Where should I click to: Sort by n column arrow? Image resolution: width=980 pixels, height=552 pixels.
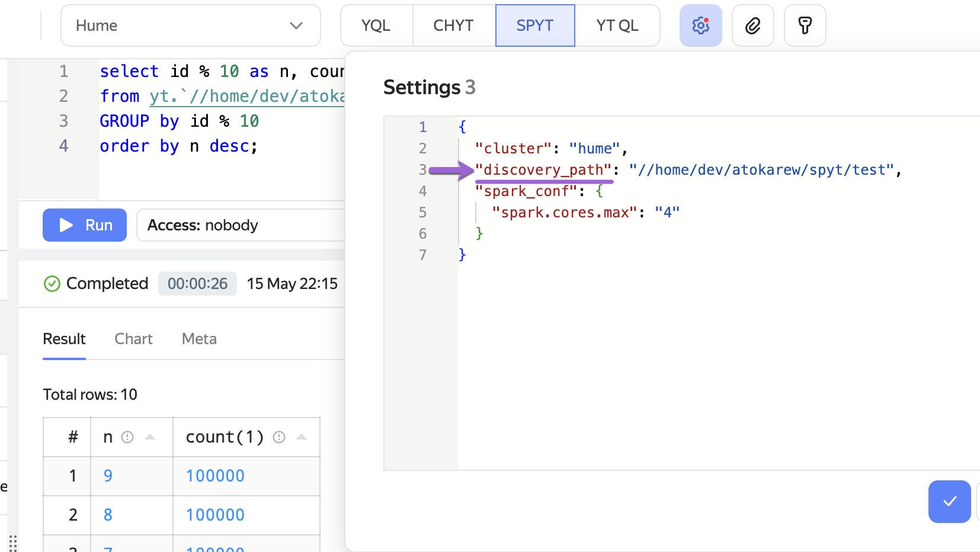[150, 437]
